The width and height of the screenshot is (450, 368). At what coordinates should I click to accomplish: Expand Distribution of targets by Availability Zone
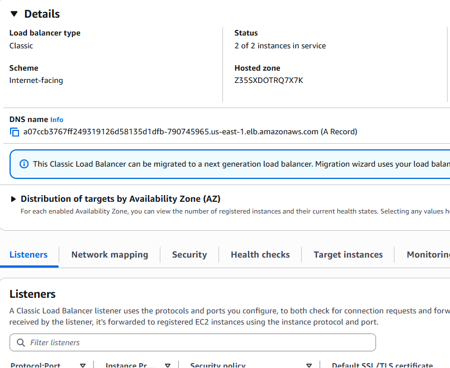13,199
